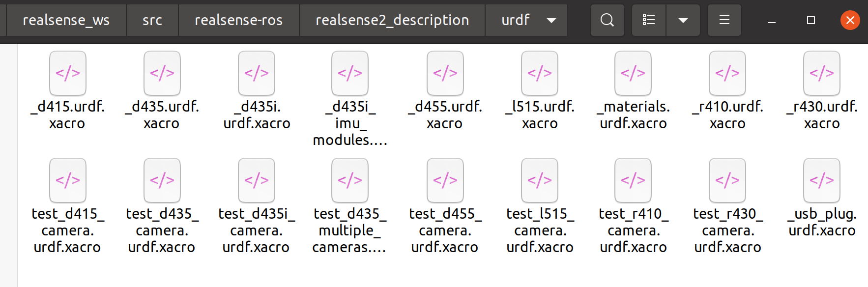Select the _d415.urdf.xacro file icon

tap(68, 73)
